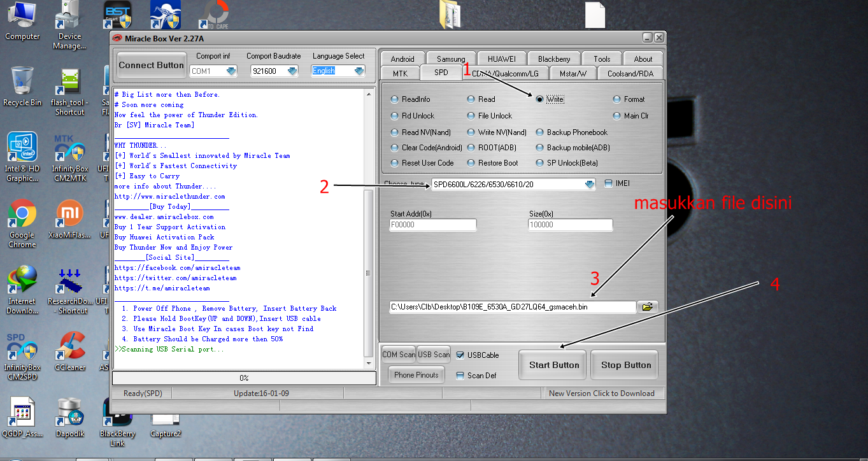Viewport: 868px width, 461px height.
Task: Launch InfinityBox CM2MTK shortcut
Action: pos(69,157)
